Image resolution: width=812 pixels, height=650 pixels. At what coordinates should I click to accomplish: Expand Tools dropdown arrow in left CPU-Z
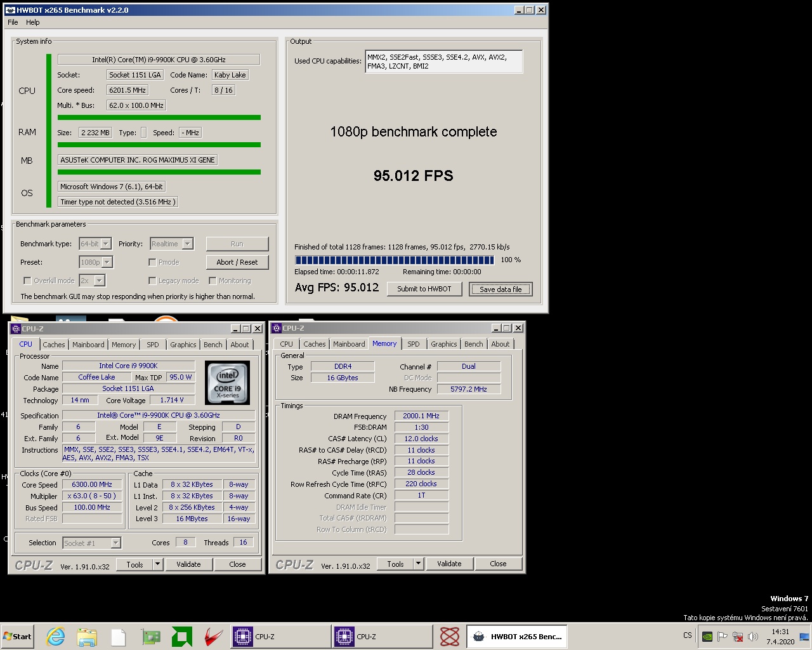pos(157,564)
